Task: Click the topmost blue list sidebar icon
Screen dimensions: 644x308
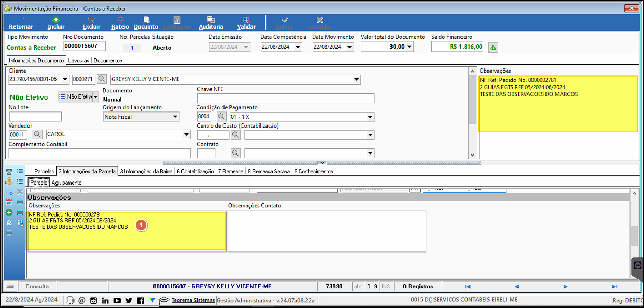Action: 20,171
